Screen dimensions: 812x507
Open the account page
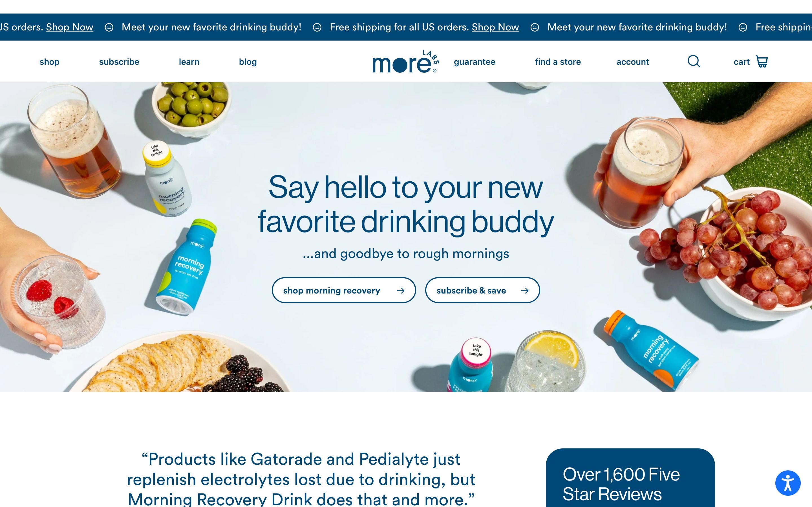pos(632,62)
